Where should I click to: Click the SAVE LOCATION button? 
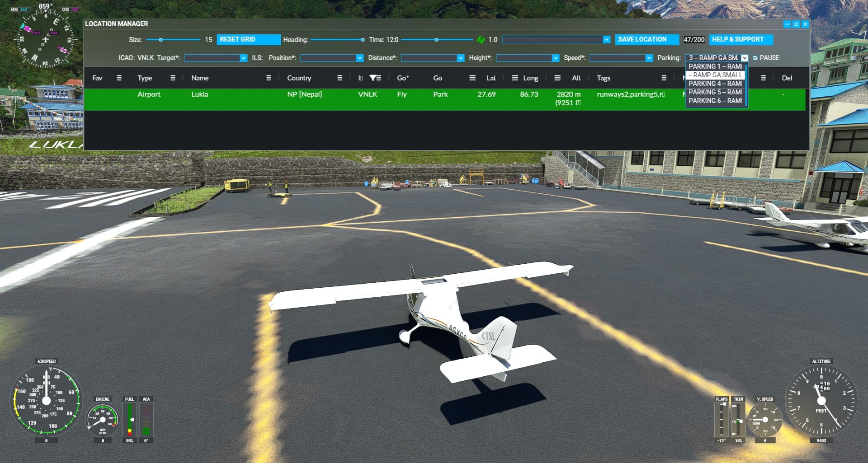[x=646, y=40]
